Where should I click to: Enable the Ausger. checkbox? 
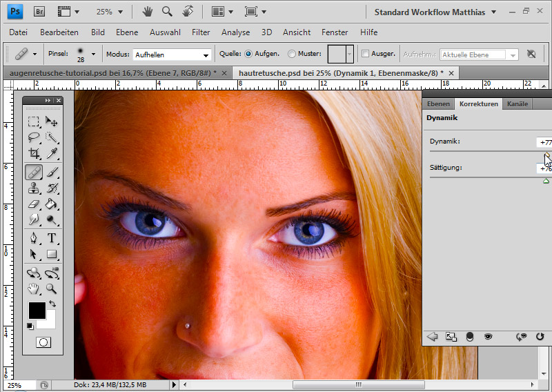pos(366,54)
